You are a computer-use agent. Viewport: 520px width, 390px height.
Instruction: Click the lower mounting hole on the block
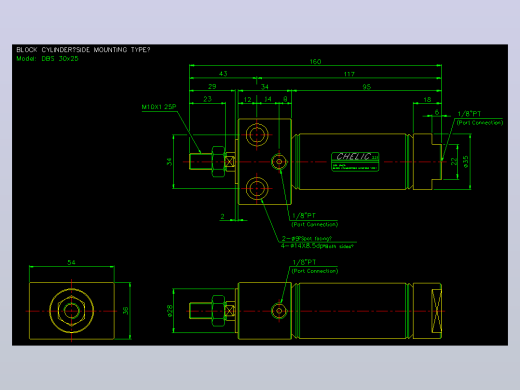point(257,188)
